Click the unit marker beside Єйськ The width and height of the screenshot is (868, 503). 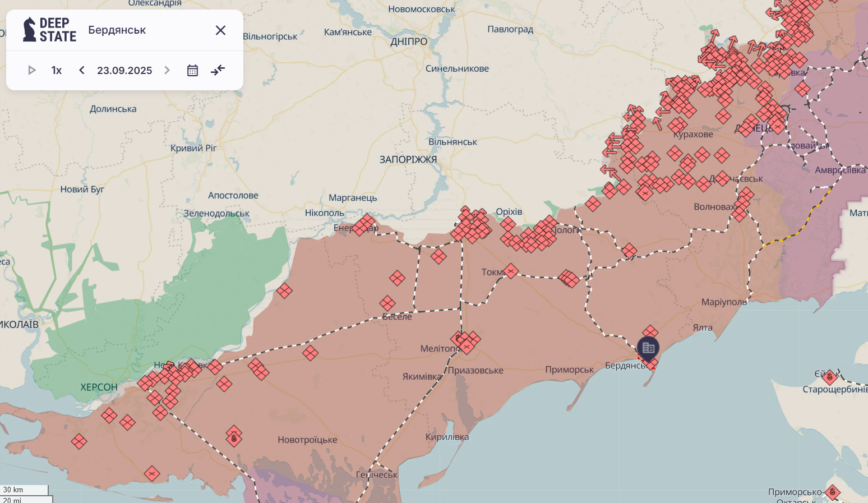point(829,377)
